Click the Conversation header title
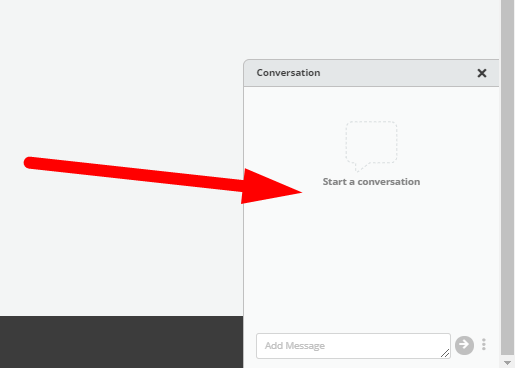 288,73
